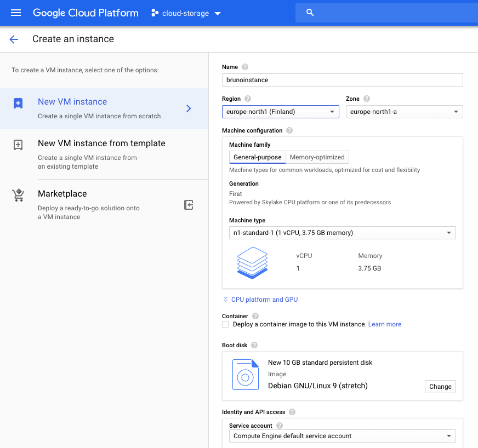Click the Identity and API access help icon
This screenshot has width=478, height=448.
[292, 412]
